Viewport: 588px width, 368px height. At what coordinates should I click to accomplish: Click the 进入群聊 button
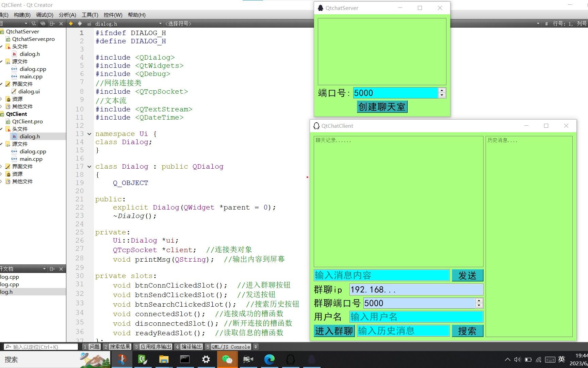click(x=334, y=331)
